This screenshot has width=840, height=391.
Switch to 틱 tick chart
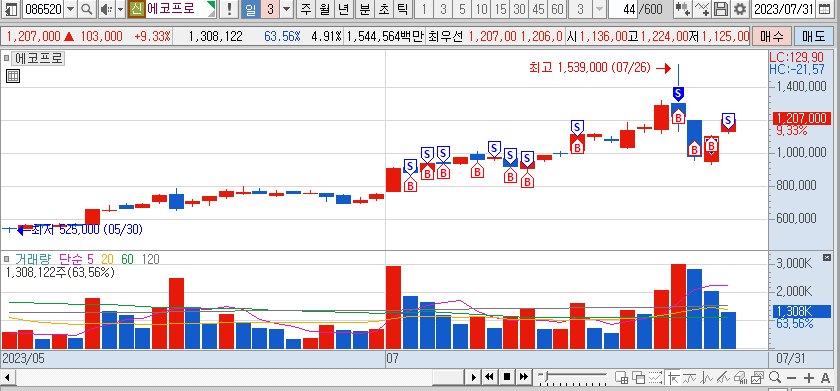coord(403,9)
